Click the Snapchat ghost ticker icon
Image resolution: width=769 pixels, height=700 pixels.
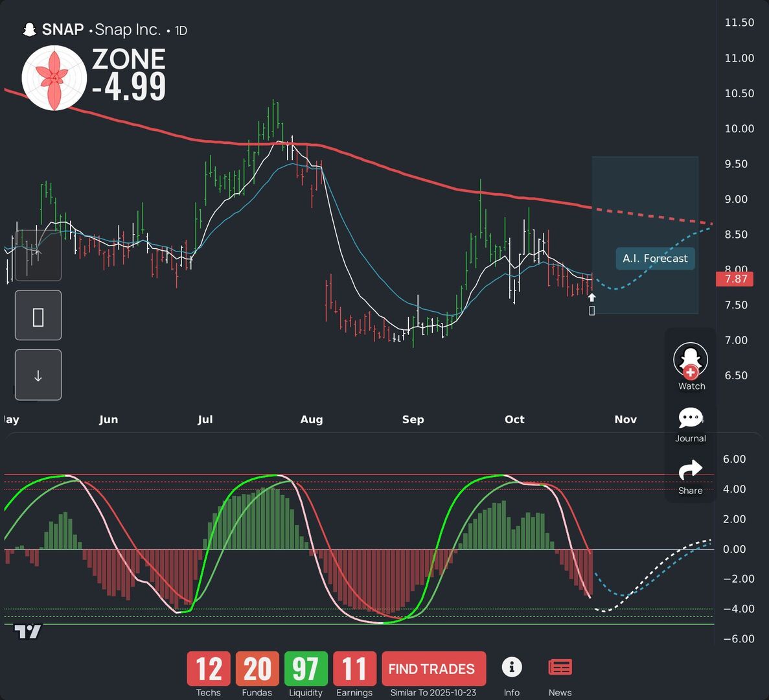coord(29,30)
